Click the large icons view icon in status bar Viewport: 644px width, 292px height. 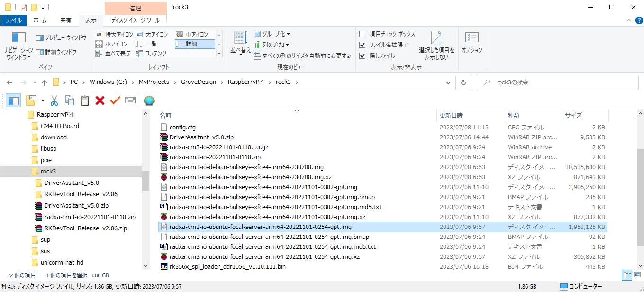[x=636, y=275]
